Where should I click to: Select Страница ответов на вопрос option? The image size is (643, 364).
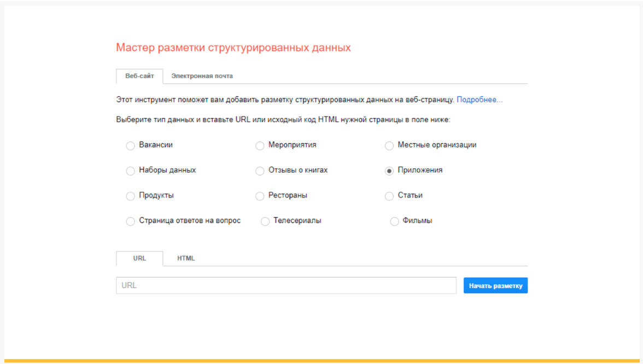130,221
